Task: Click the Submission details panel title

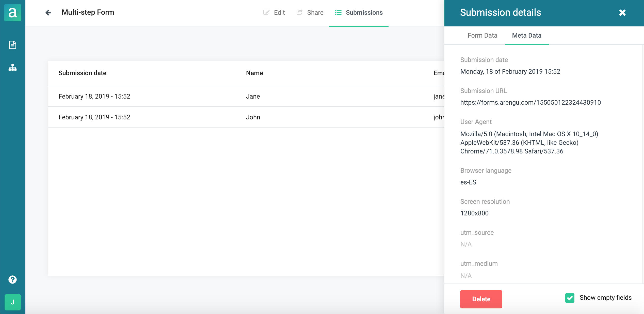Action: click(501, 12)
